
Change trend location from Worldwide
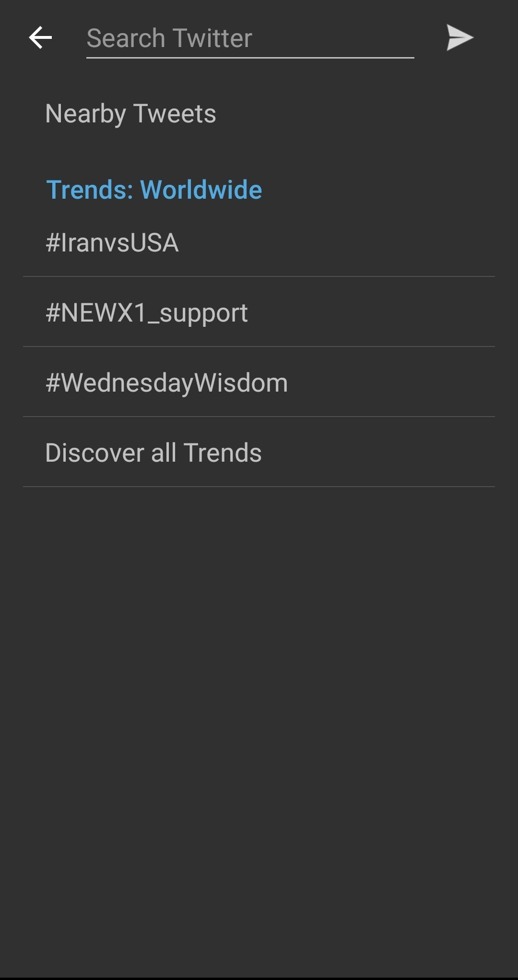(154, 190)
